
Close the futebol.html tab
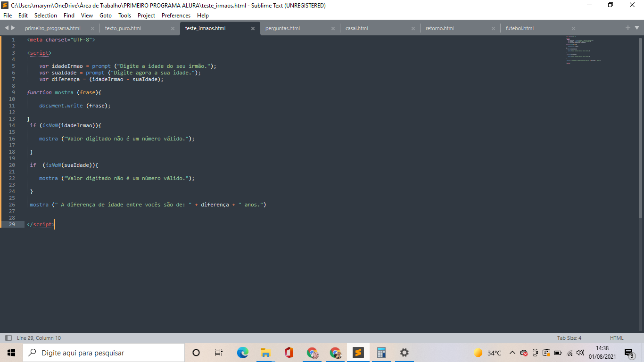coord(573,28)
